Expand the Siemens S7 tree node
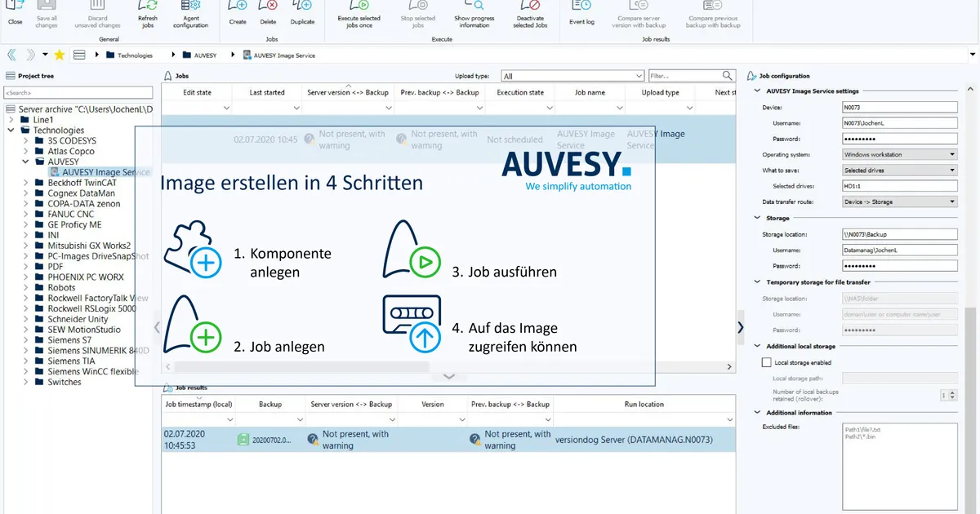 (24, 339)
